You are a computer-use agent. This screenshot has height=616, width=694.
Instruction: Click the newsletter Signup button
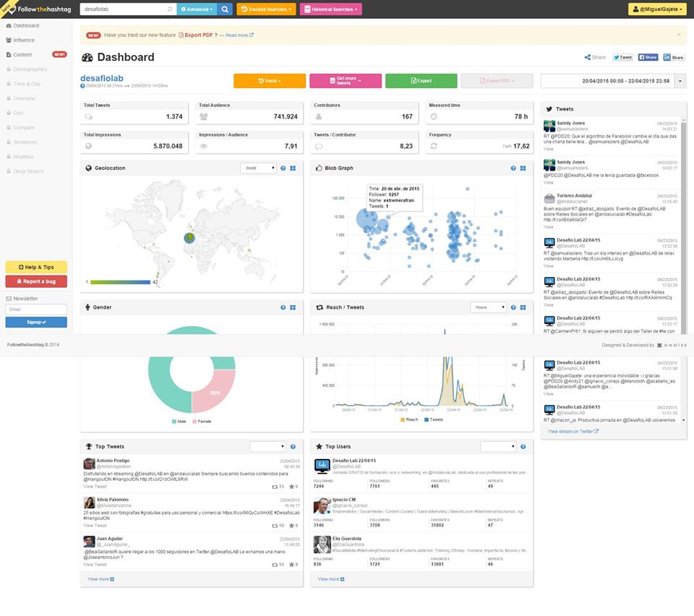[36, 322]
